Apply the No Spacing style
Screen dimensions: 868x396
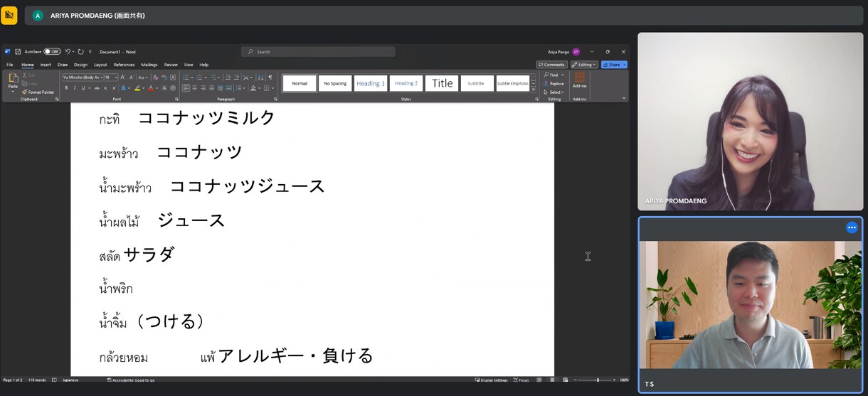pyautogui.click(x=335, y=83)
